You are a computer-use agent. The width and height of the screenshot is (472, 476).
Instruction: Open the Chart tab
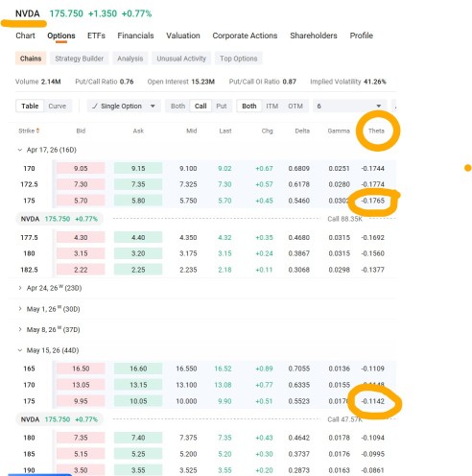(x=25, y=36)
